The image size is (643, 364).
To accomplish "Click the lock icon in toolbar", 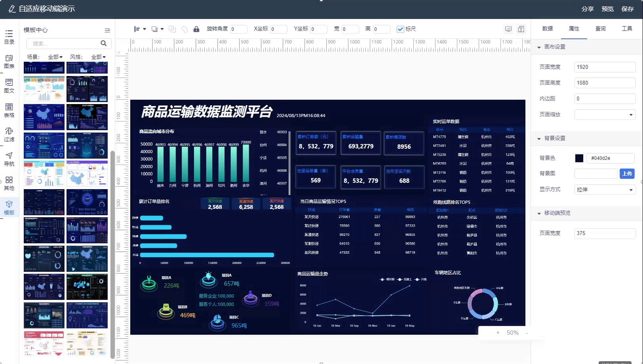I will tap(196, 29).
